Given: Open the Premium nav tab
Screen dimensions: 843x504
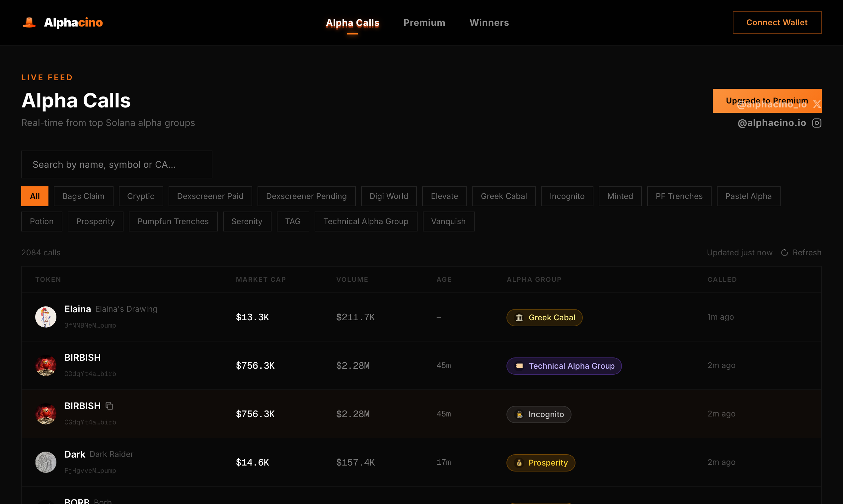Looking at the screenshot, I should coord(424,23).
